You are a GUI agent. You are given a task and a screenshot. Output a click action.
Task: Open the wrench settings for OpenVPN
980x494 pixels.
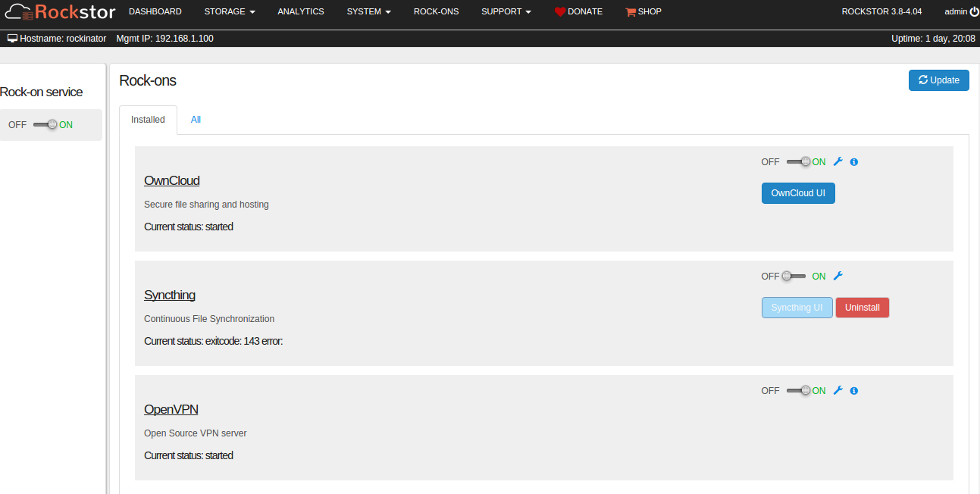tap(838, 390)
